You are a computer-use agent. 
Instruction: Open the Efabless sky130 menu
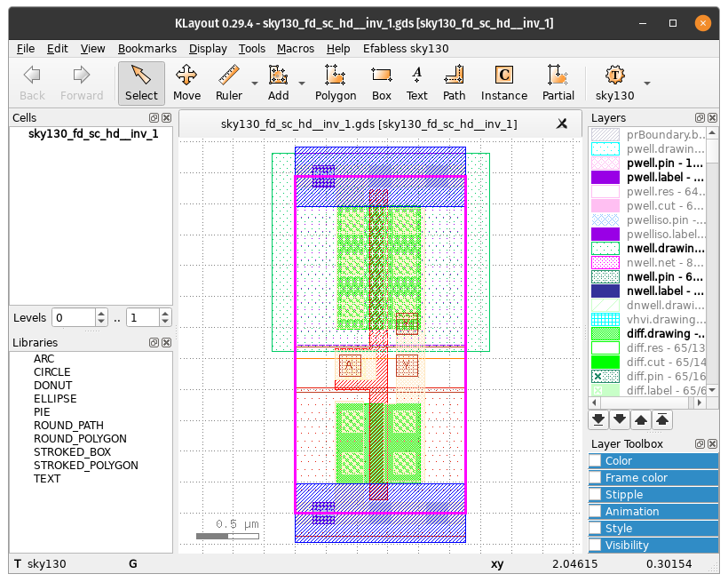406,49
